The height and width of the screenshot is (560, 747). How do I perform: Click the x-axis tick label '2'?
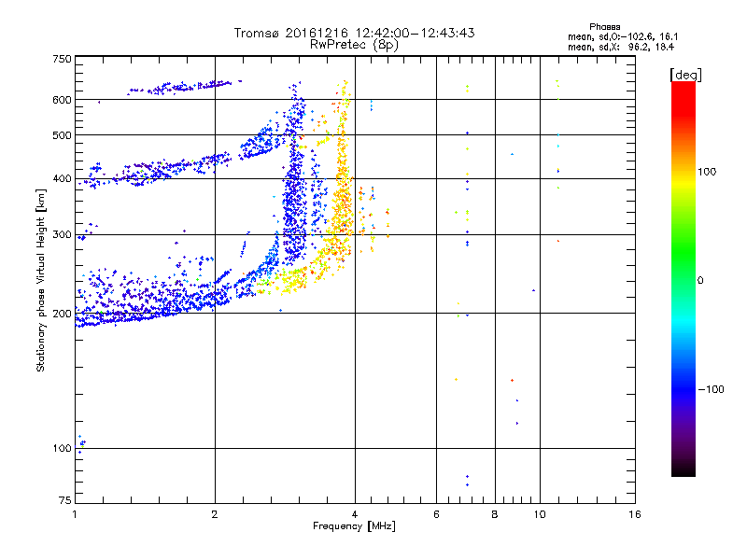pos(215,514)
